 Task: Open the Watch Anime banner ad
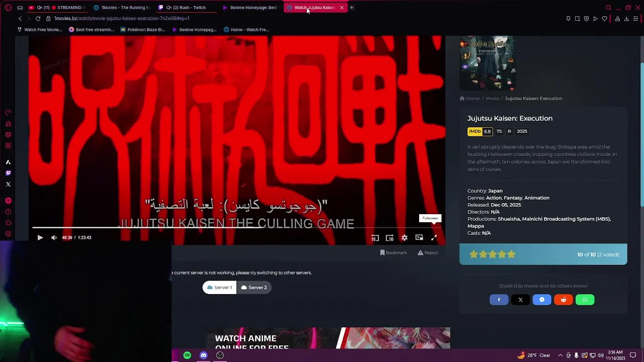pos(328,338)
